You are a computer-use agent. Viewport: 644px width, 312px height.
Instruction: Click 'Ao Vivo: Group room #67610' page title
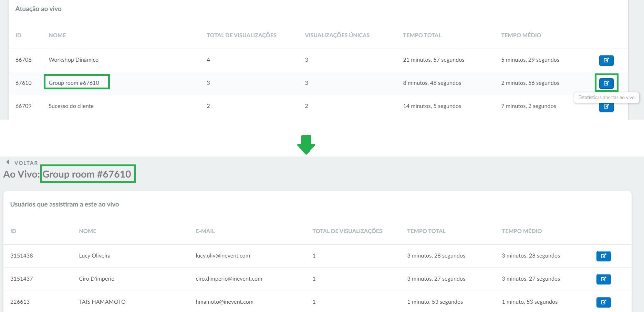[x=67, y=174]
